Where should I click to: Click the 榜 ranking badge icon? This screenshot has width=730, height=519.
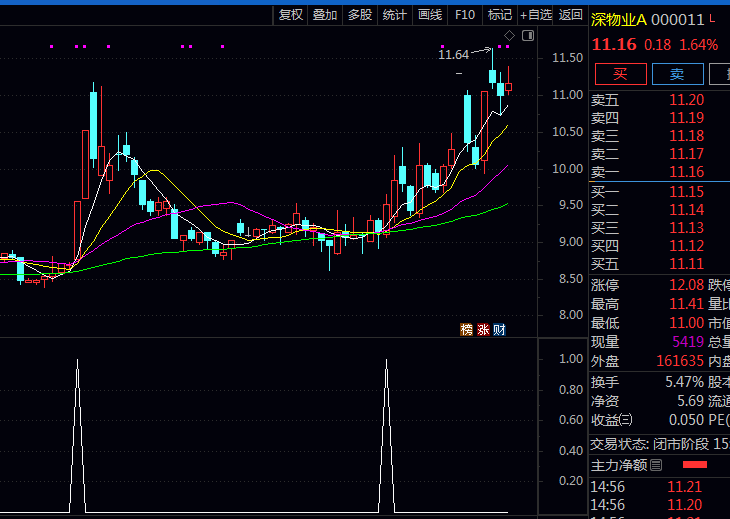coord(466,330)
